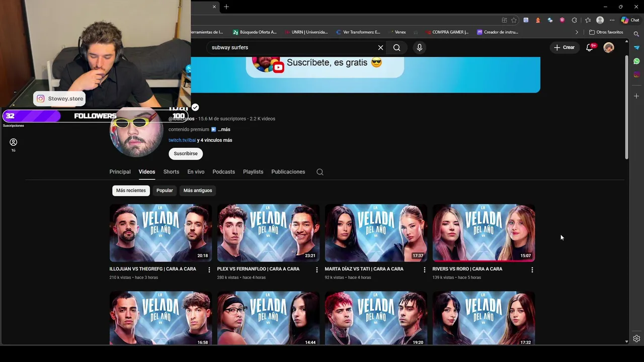Open Search in the Edge sidebar
Image resolution: width=644 pixels, height=362 pixels.
pyautogui.click(x=636, y=34)
